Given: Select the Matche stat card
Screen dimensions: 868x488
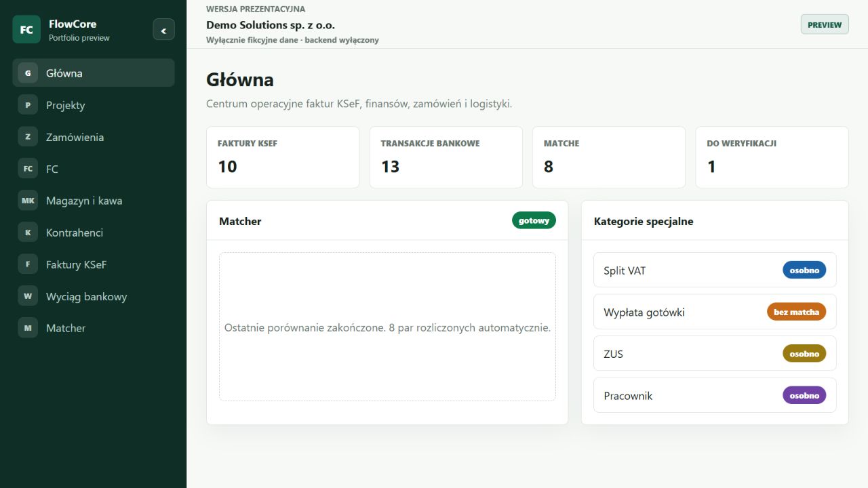Looking at the screenshot, I should [609, 157].
